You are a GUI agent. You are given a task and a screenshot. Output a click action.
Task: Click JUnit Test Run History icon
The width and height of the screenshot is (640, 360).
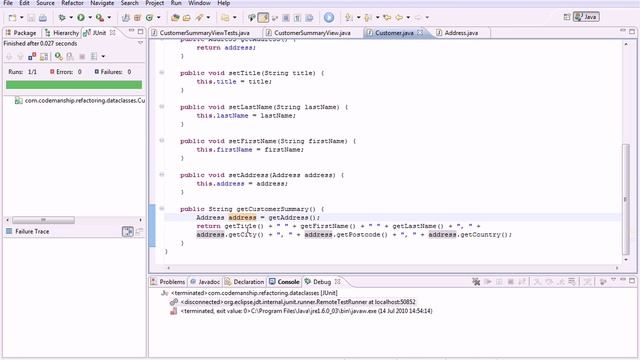coord(94,56)
